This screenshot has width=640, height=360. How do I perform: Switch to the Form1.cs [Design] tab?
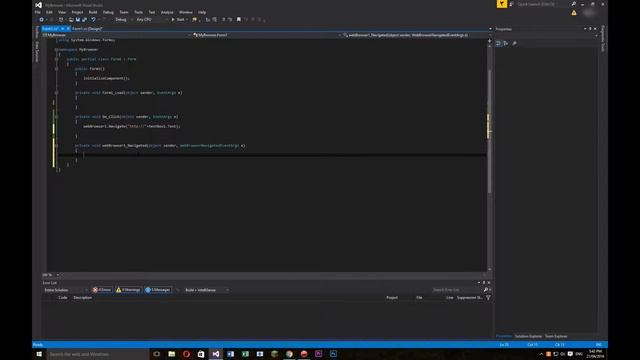tap(87, 29)
